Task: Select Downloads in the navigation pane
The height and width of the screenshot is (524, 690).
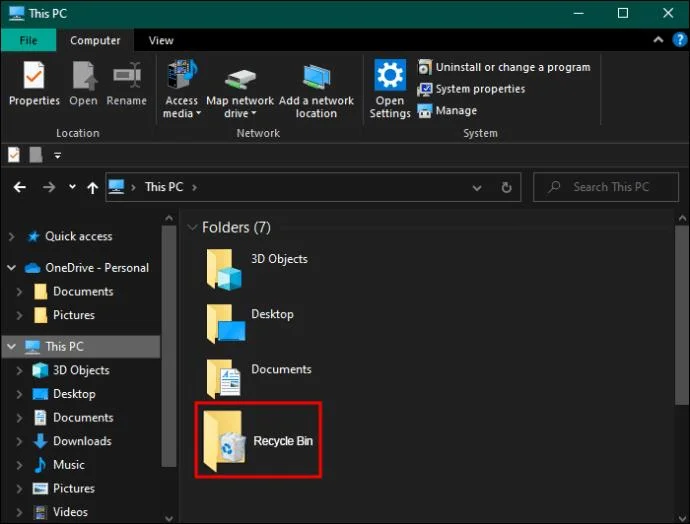Action: click(x=82, y=441)
